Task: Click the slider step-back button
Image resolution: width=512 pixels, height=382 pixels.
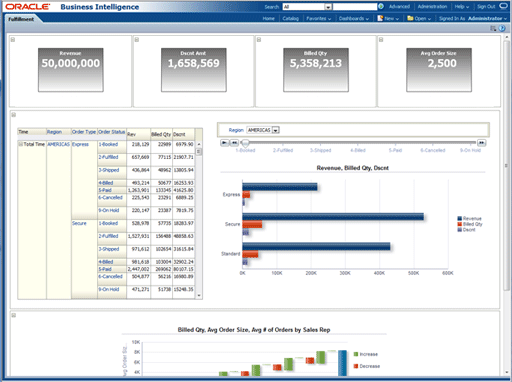Action: point(234,143)
